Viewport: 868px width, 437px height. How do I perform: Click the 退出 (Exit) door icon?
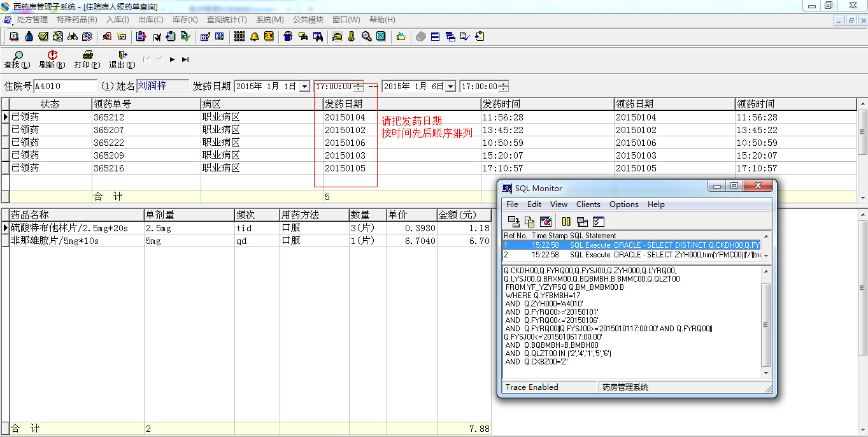(x=122, y=56)
